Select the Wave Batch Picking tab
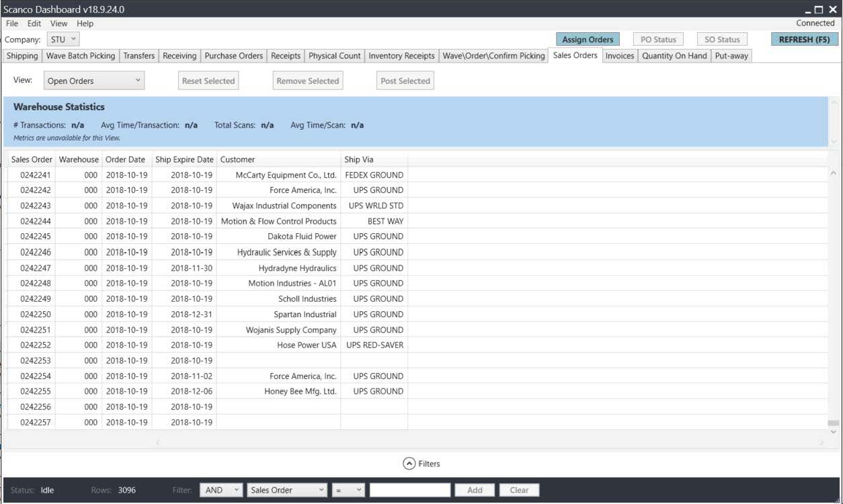Screen dimensions: 843x504 (81, 56)
